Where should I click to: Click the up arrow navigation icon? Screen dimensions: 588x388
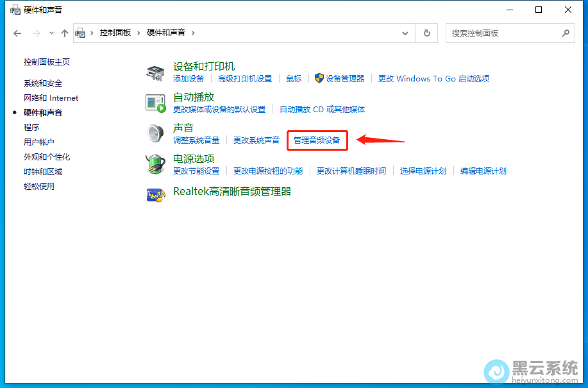pyautogui.click(x=63, y=33)
